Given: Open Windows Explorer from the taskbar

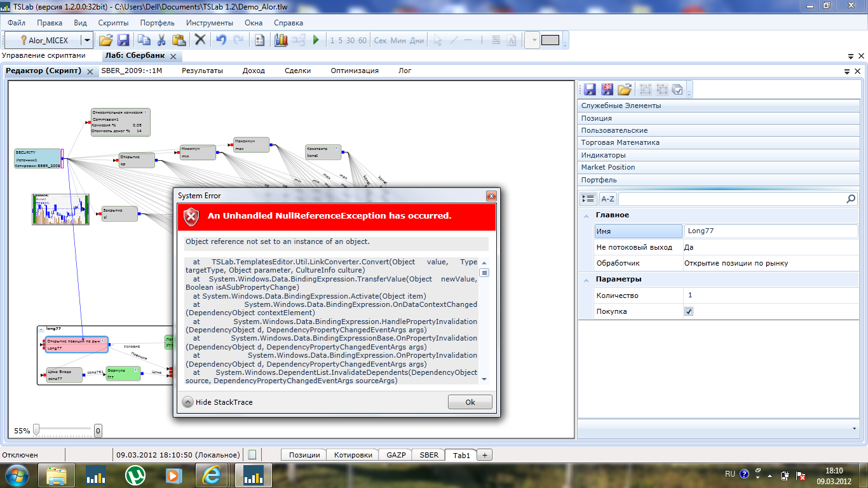Looking at the screenshot, I should [x=57, y=474].
